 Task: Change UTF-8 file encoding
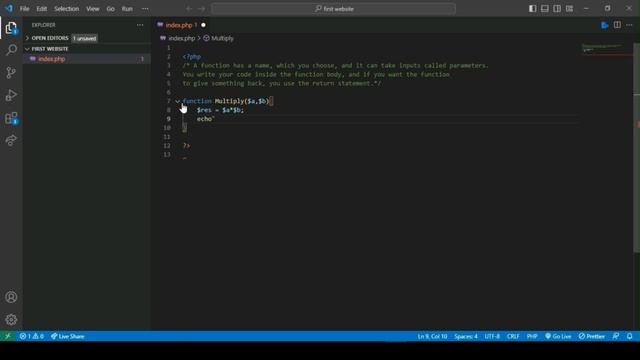[492, 336]
